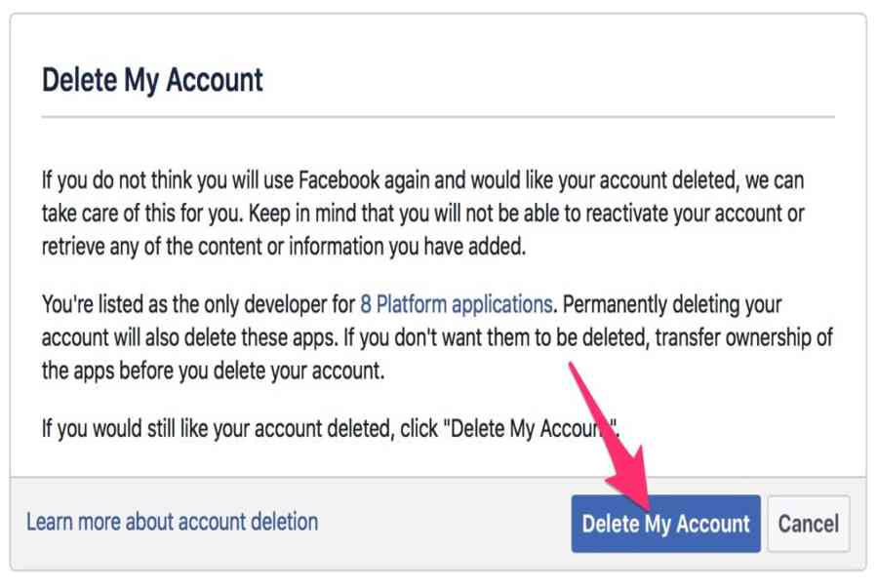Open the Learn more about account deletion link

pos(172,522)
